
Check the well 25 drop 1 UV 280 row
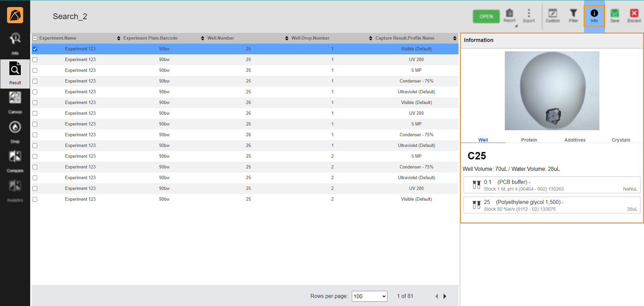(35, 60)
